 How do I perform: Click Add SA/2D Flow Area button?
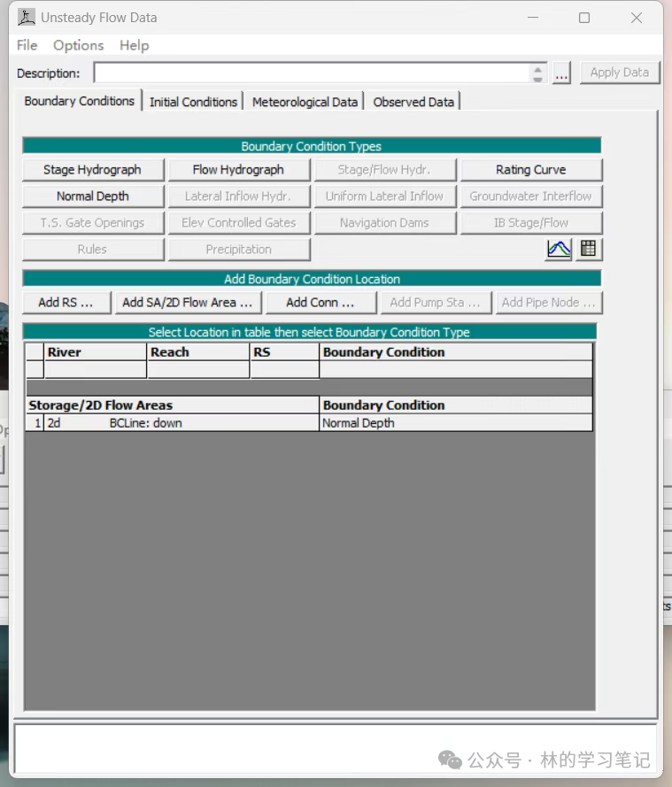188,303
